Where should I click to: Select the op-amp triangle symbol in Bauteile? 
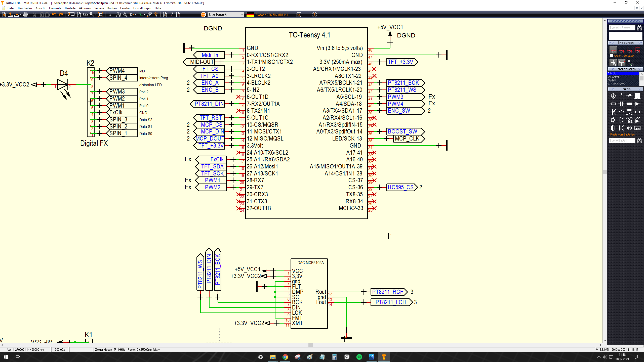613,120
